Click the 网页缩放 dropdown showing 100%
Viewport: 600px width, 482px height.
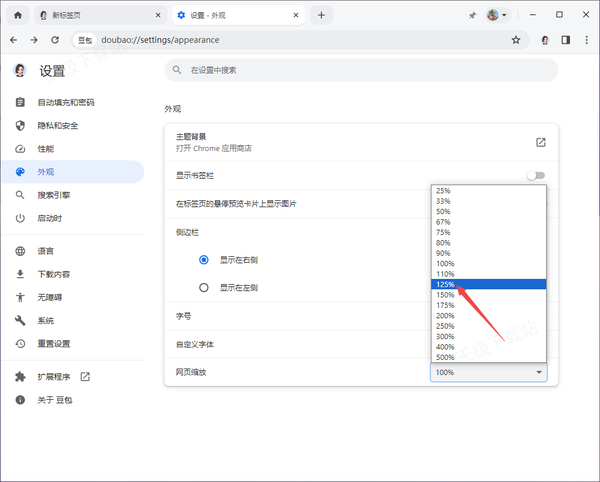(x=488, y=372)
